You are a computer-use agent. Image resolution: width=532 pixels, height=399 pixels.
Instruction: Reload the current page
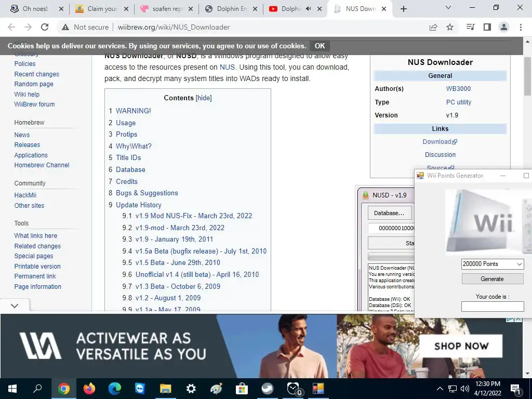pyautogui.click(x=45, y=27)
